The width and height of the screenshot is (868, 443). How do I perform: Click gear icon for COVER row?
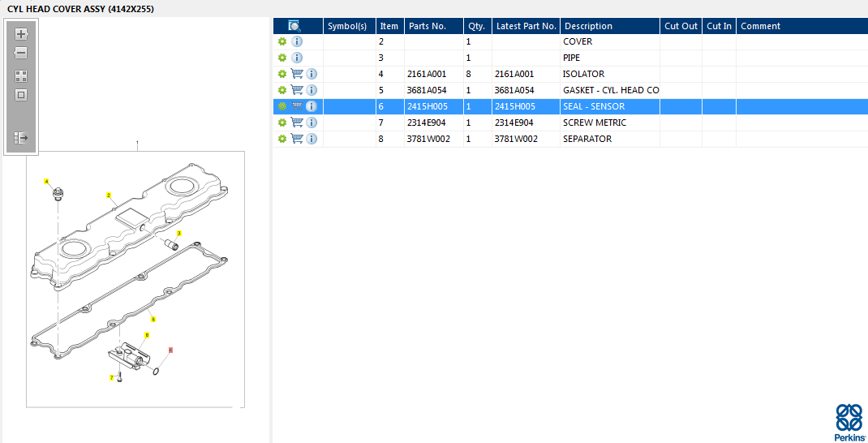tap(282, 41)
